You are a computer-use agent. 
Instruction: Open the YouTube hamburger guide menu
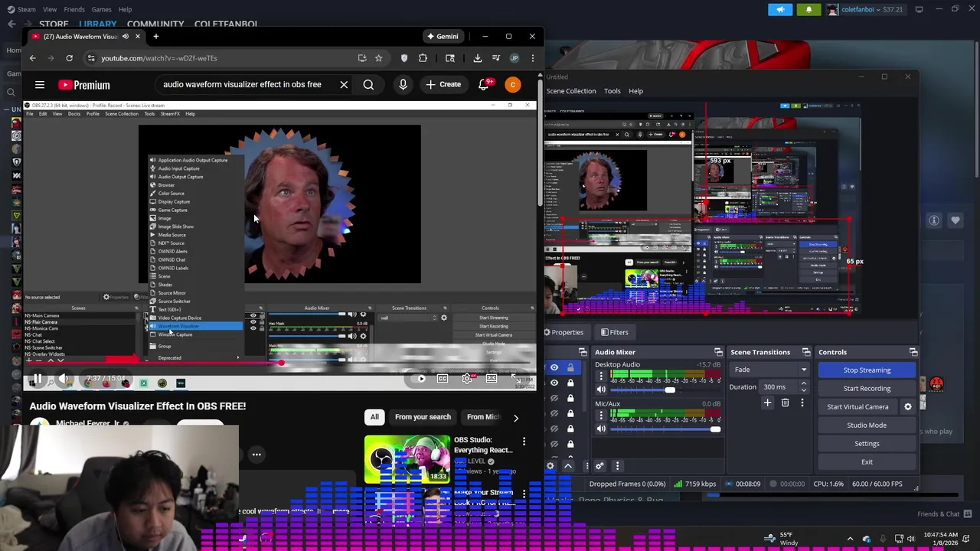[40, 85]
